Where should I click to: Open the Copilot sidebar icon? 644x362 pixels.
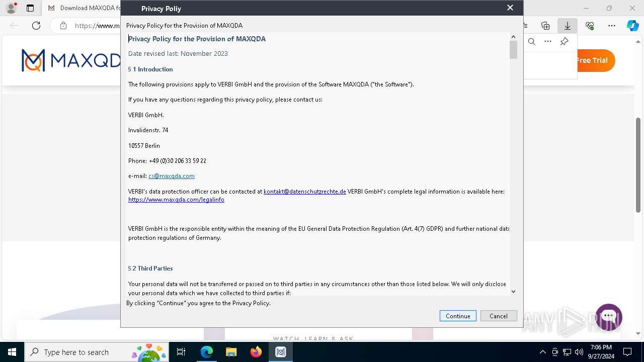coord(632,26)
